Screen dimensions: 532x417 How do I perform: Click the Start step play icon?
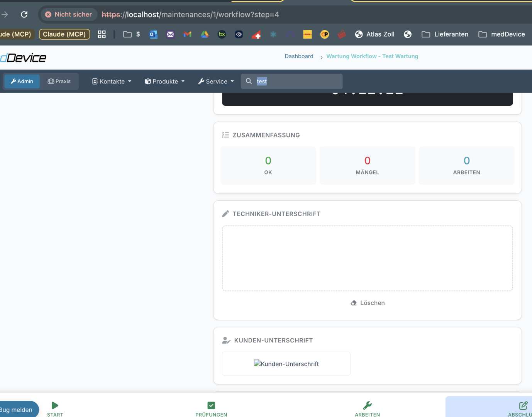point(55,405)
